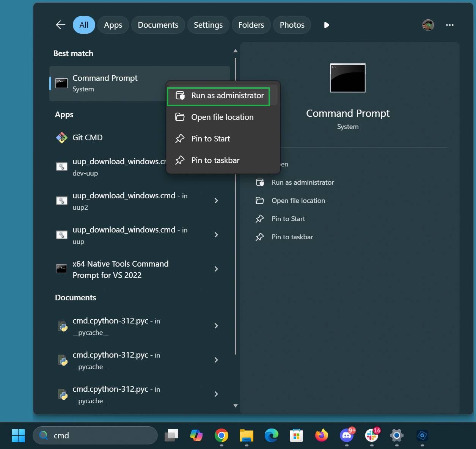The image size is (476, 449).
Task: Click the back arrow in search panel
Action: pyautogui.click(x=61, y=25)
